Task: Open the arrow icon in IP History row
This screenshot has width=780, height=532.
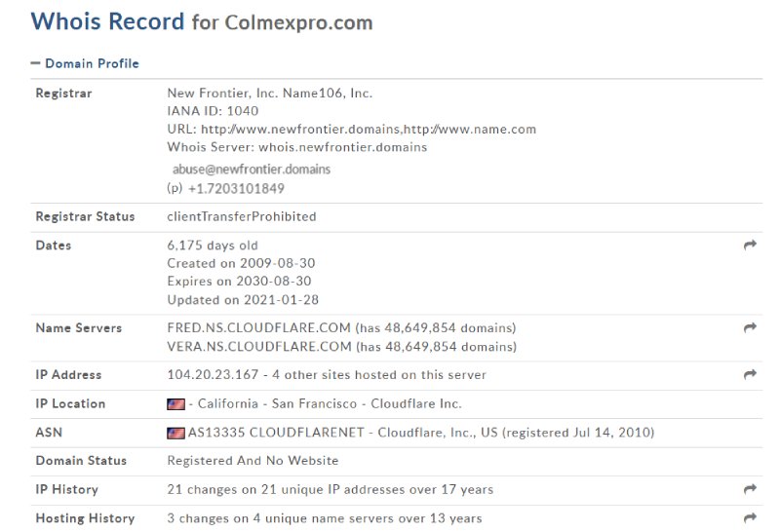Action: [x=750, y=489]
